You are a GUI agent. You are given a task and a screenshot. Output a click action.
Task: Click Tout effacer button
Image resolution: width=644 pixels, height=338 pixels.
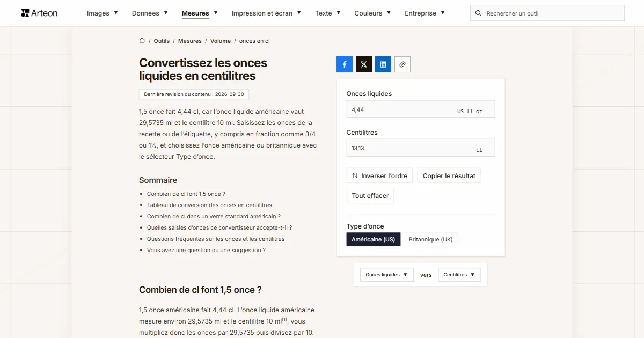(370, 196)
